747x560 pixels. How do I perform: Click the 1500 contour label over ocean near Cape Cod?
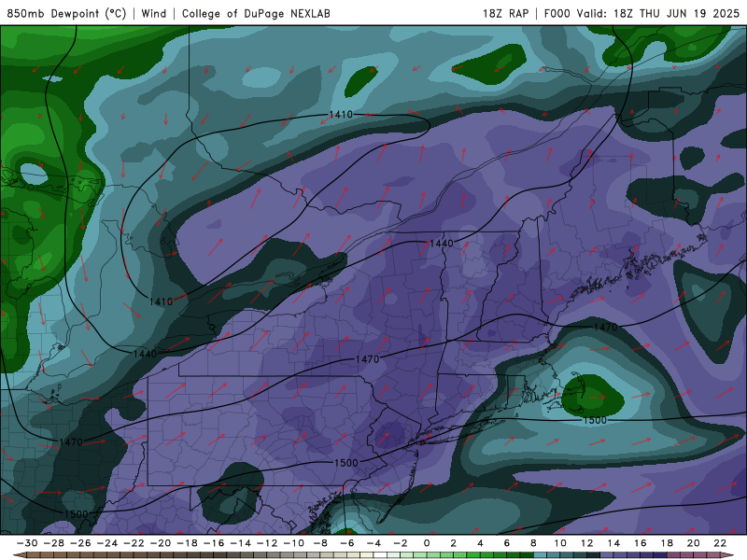point(595,420)
